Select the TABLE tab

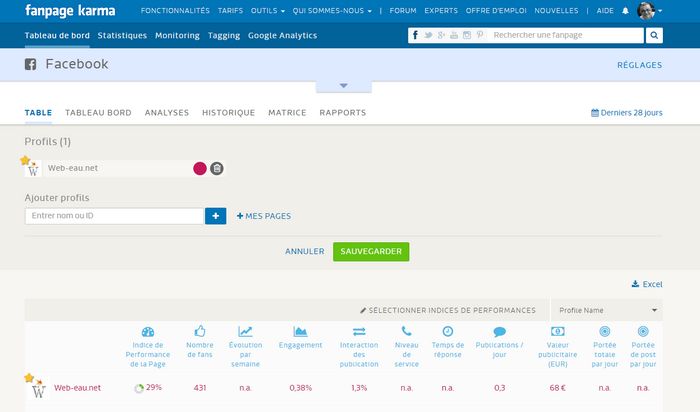coord(38,112)
